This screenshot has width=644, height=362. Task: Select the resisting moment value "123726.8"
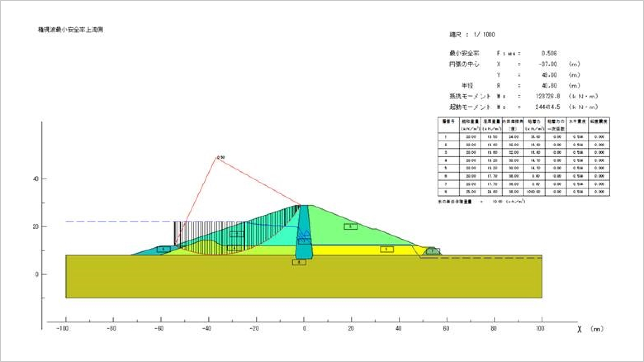click(x=547, y=96)
